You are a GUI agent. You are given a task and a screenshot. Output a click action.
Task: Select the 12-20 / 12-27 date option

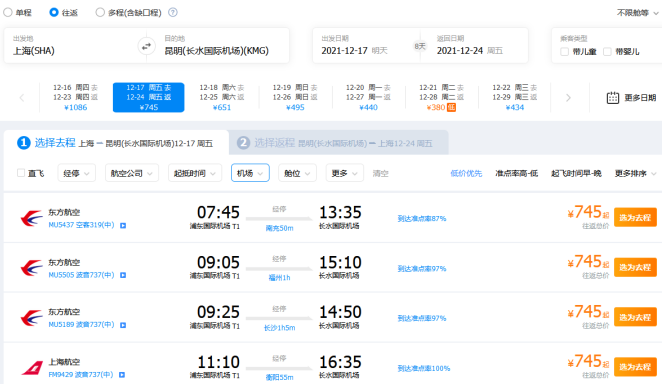368,97
